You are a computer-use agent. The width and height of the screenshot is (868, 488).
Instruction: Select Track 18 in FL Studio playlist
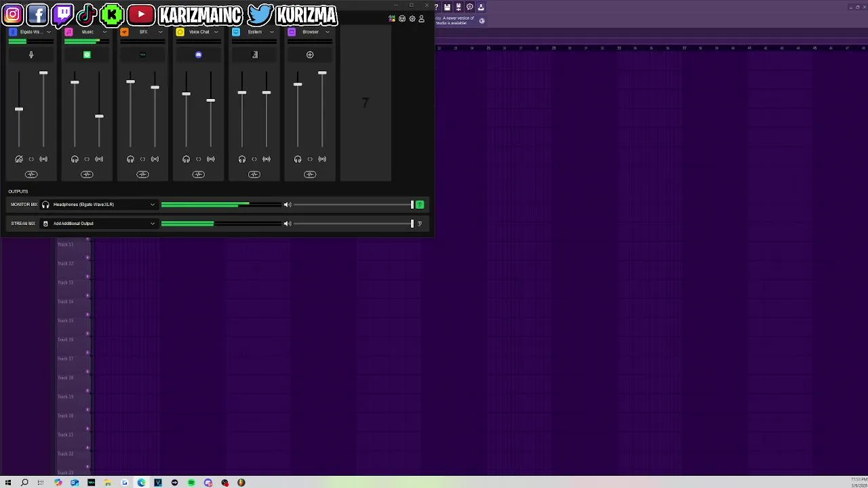point(65,378)
